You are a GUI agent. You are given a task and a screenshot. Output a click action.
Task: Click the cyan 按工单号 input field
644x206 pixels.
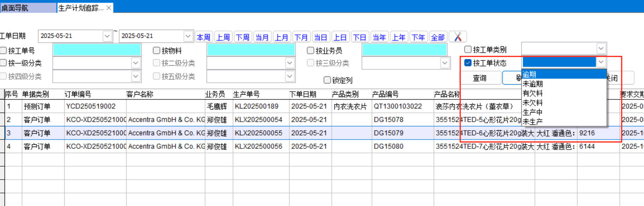point(97,50)
